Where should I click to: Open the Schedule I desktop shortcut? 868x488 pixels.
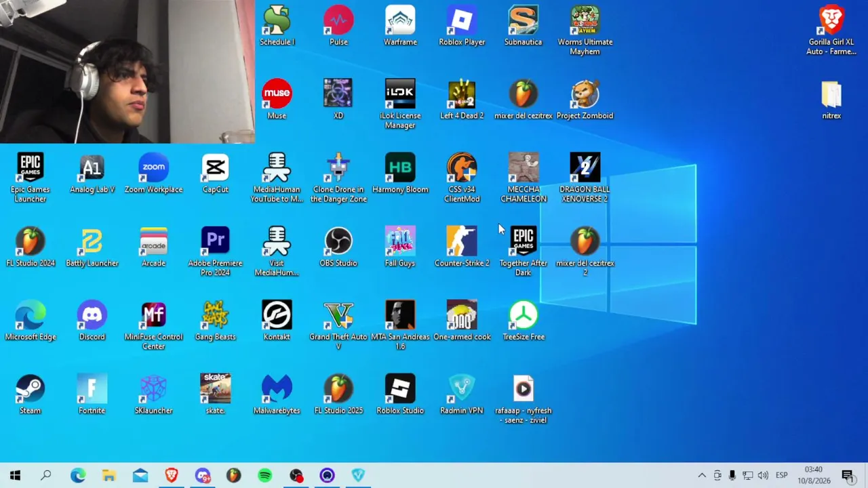pyautogui.click(x=277, y=26)
